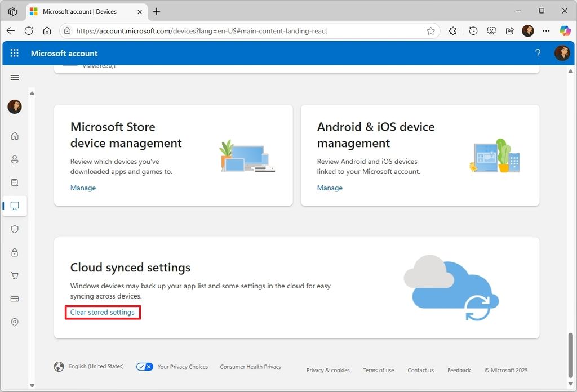Open Privacy shield icon in sidebar
Viewport: 577px width, 392px height.
[15, 229]
